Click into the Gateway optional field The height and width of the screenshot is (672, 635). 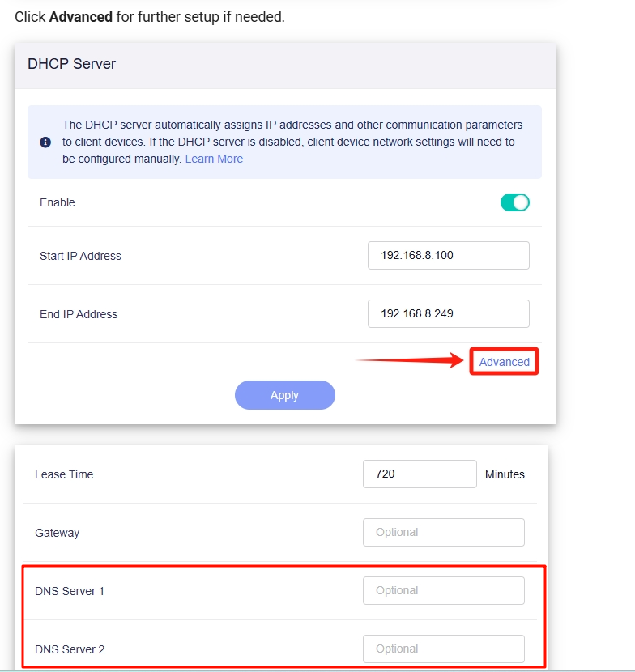pos(443,533)
